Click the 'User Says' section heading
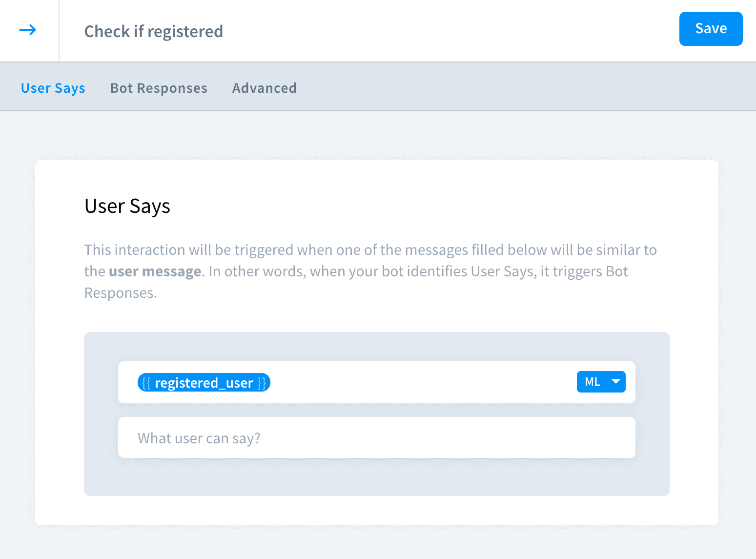 [x=127, y=206]
